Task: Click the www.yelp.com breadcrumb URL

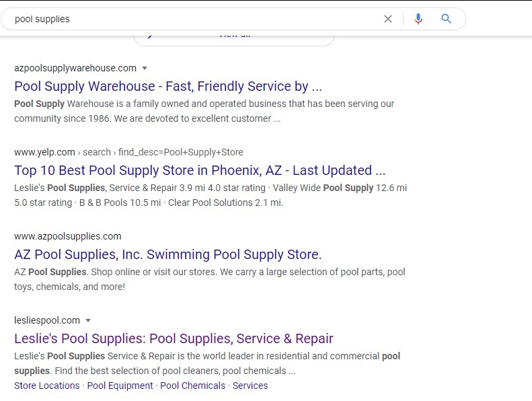Action: [128, 152]
